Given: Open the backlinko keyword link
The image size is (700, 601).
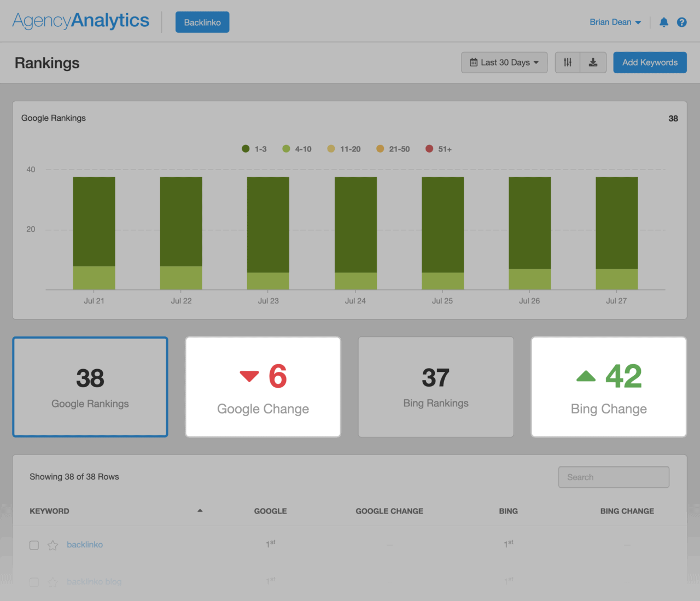Looking at the screenshot, I should (x=84, y=545).
